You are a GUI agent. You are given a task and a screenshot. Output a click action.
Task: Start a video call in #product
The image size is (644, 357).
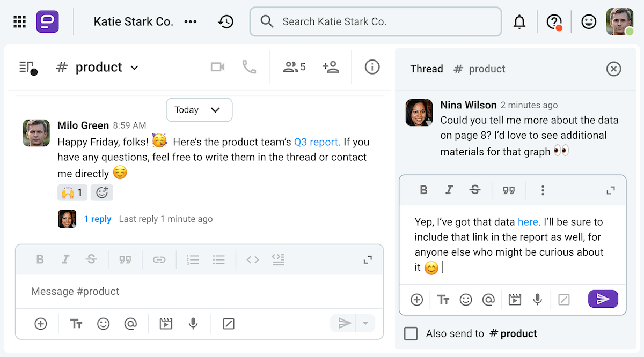pos(217,66)
